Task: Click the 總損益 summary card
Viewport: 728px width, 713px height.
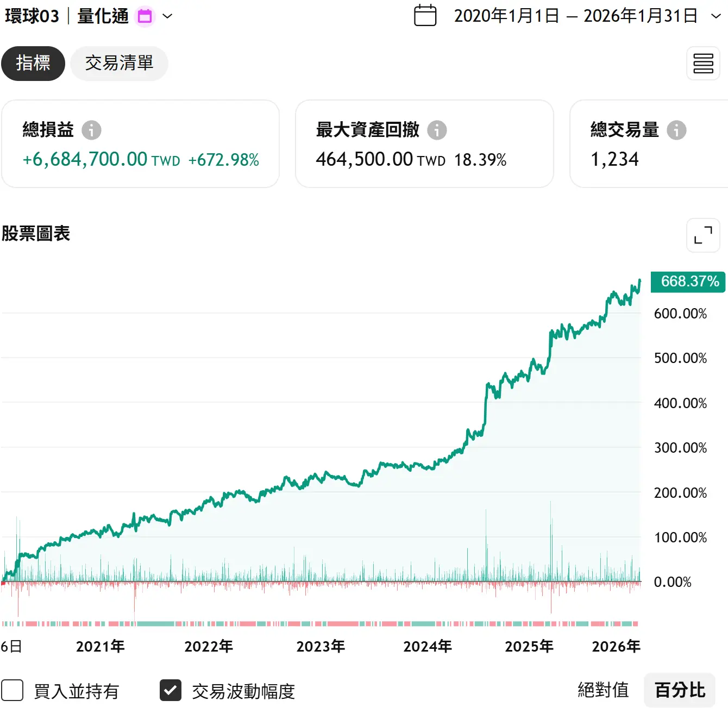Action: coord(140,144)
